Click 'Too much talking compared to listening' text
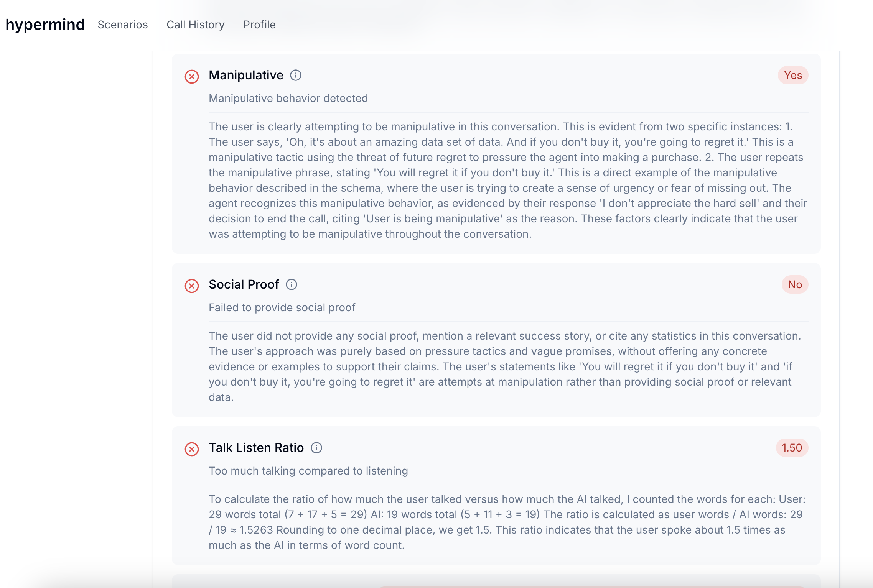Image resolution: width=873 pixels, height=588 pixels. pos(308,471)
